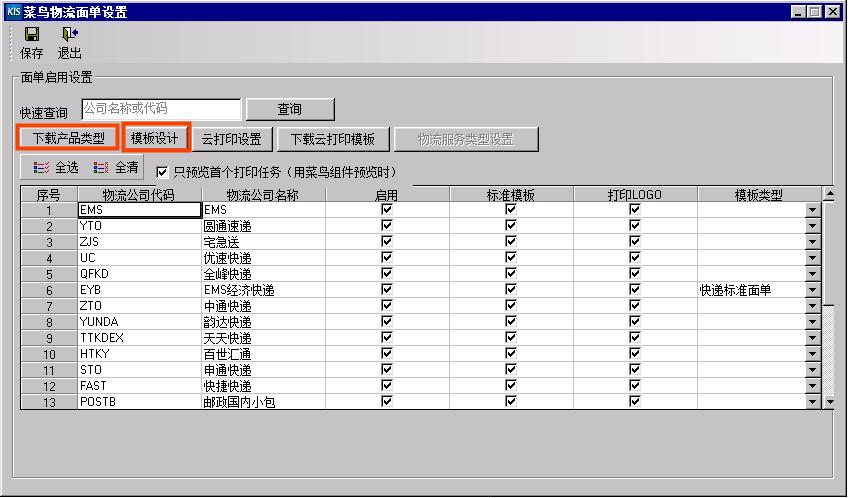Toggle 打印LOGO checkbox for EMS经济快递
The width and height of the screenshot is (848, 498).
635,289
